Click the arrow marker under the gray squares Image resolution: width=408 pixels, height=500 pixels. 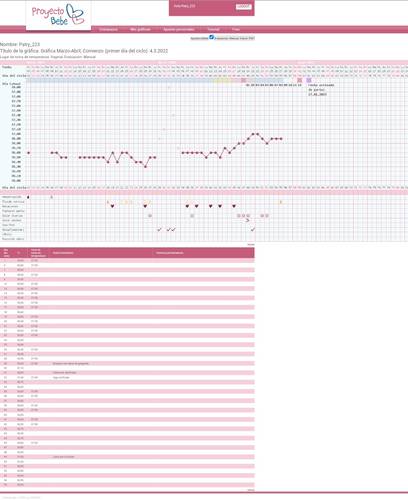pos(247,220)
